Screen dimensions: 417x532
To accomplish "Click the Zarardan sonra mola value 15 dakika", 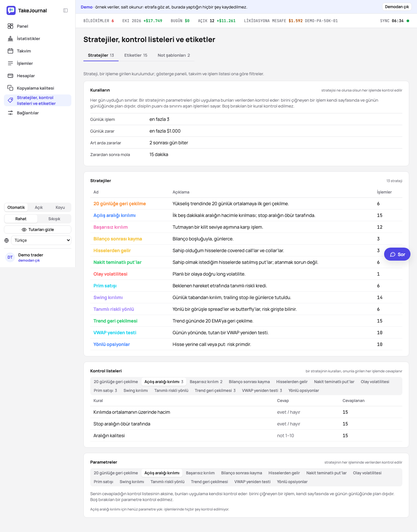I will point(159,154).
